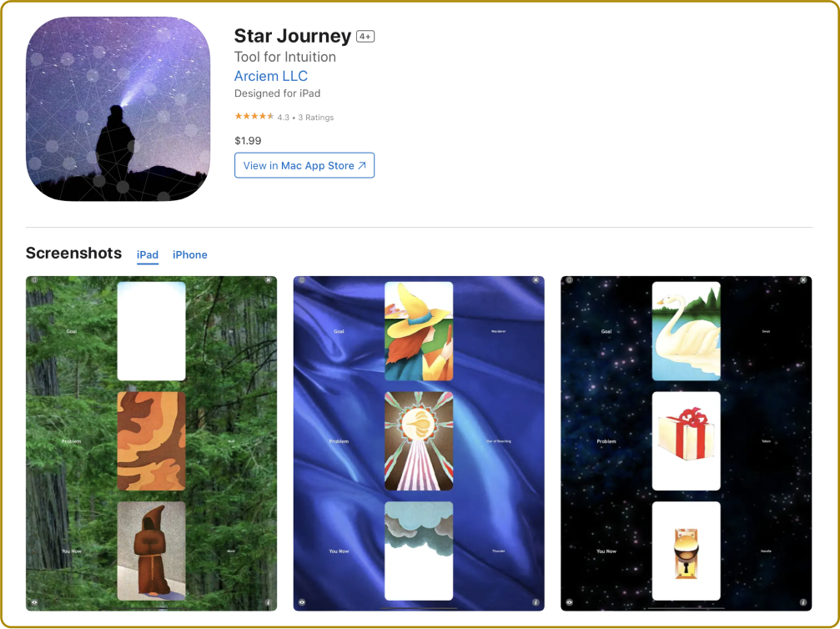The height and width of the screenshot is (629, 840).
Task: Toggle the eye icon on starry screenshot
Action: tap(569, 602)
